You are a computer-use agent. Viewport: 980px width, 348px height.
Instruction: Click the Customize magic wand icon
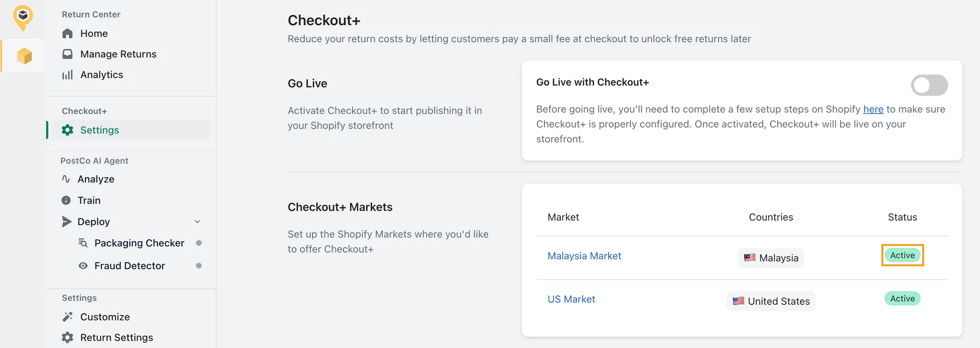pos(67,317)
